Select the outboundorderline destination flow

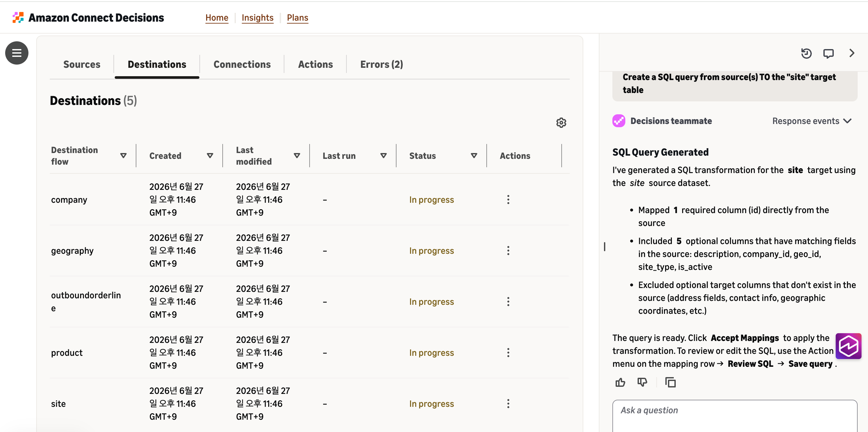click(86, 302)
